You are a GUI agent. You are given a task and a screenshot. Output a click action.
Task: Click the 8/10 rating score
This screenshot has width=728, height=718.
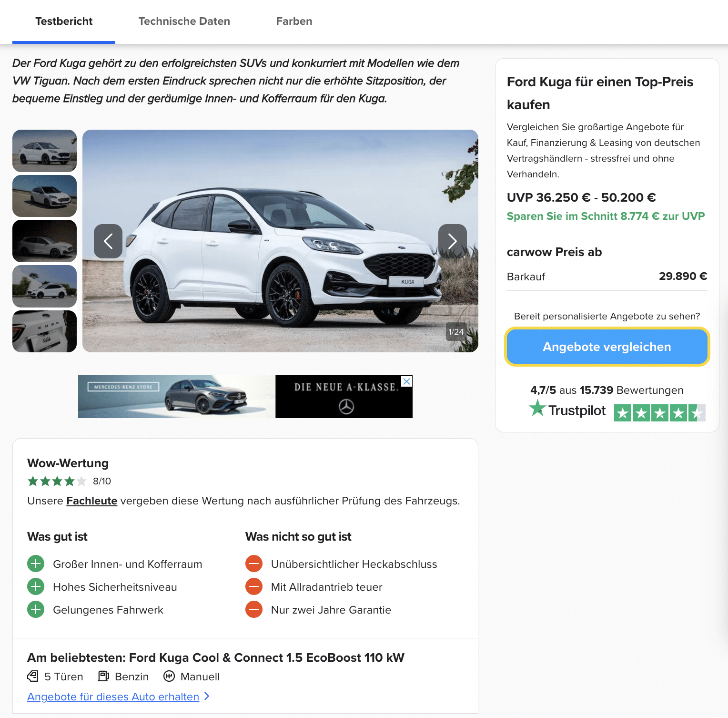click(x=102, y=481)
